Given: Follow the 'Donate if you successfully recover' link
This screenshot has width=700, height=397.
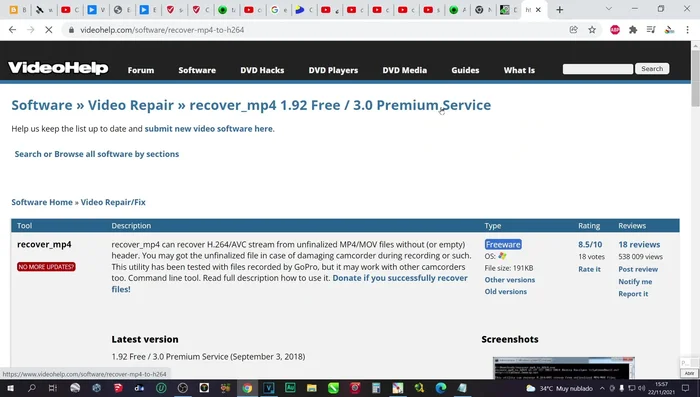Looking at the screenshot, I should (400, 278).
